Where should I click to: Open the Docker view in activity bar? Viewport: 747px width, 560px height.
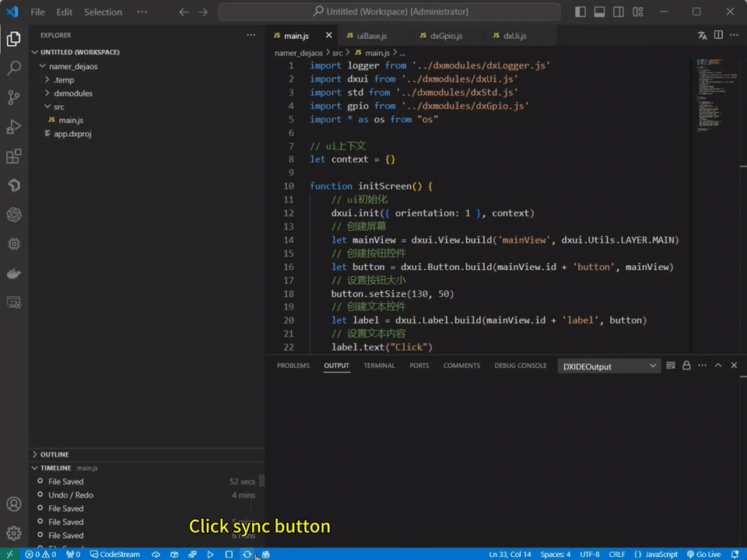[14, 273]
